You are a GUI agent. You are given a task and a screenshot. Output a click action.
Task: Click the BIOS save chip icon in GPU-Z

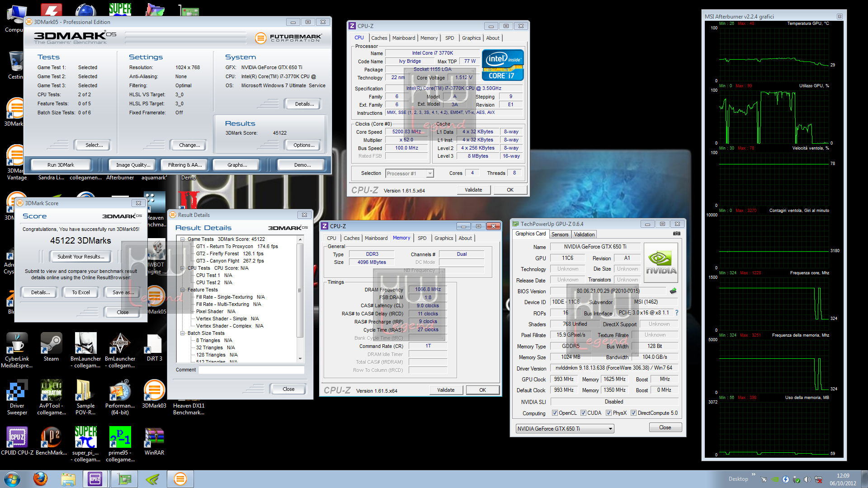click(673, 291)
